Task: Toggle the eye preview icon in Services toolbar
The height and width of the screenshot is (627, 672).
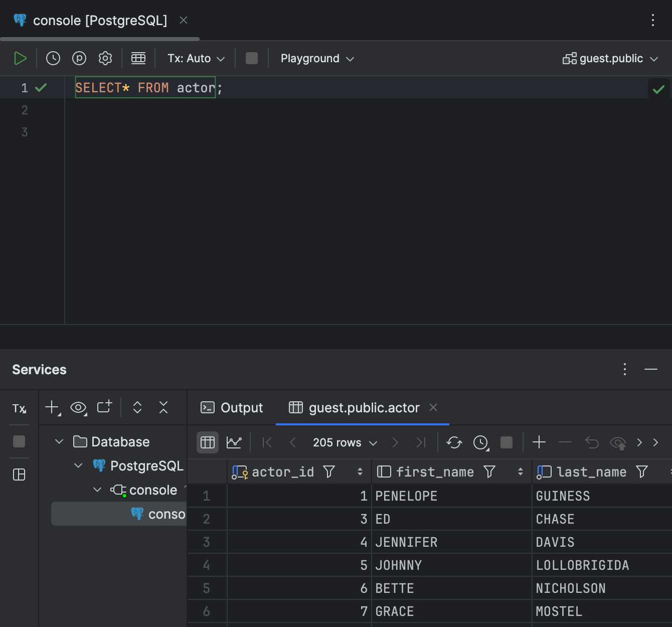Action: point(78,407)
